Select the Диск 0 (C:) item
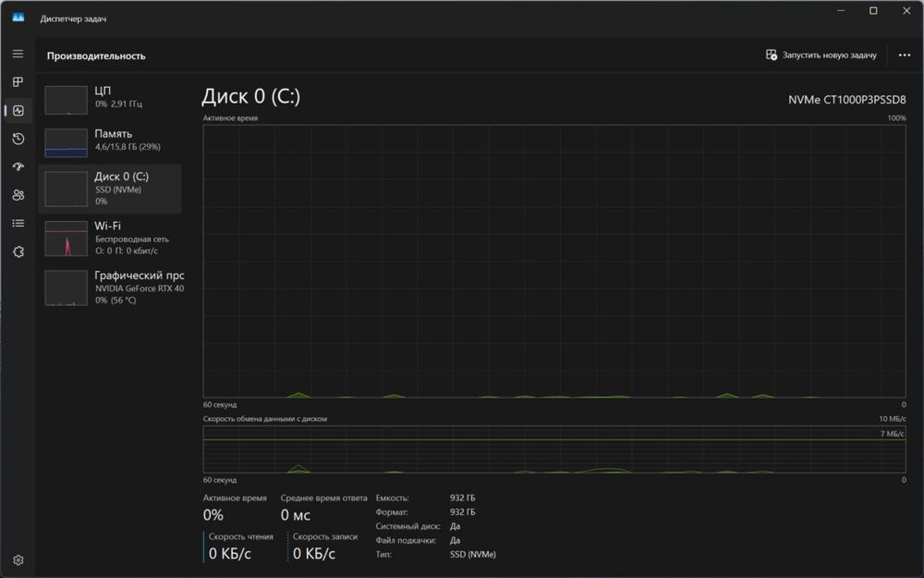 click(x=110, y=189)
